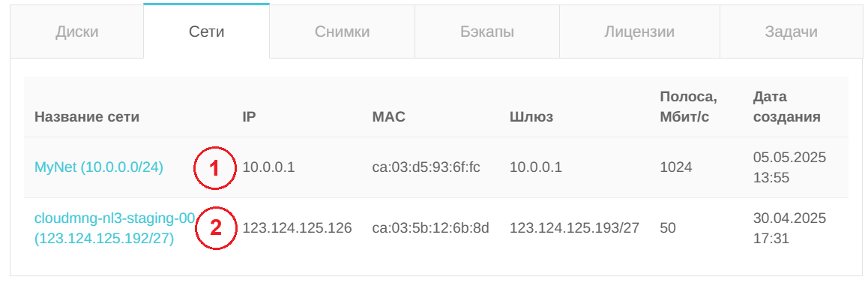The height and width of the screenshot is (283, 868).
Task: Click the Полоса, Мбит/с column header
Action: 689,107
